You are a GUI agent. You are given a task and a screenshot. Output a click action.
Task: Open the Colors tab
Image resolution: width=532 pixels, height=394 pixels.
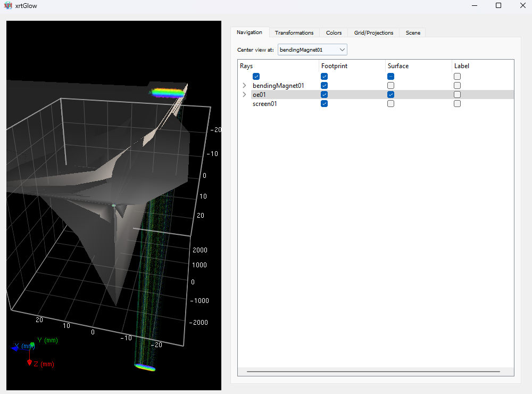coord(334,32)
